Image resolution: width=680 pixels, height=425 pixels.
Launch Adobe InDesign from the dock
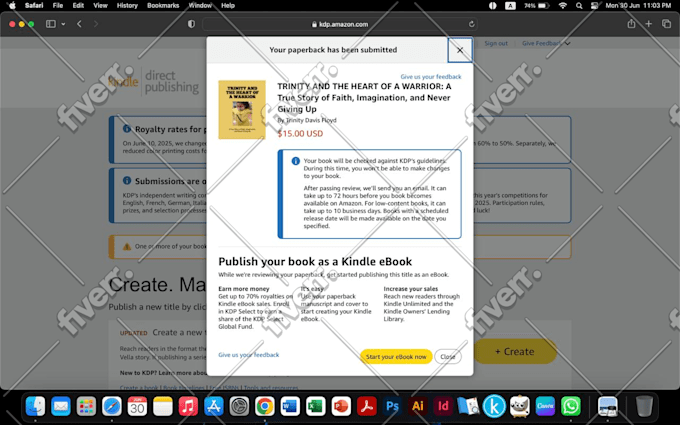443,407
